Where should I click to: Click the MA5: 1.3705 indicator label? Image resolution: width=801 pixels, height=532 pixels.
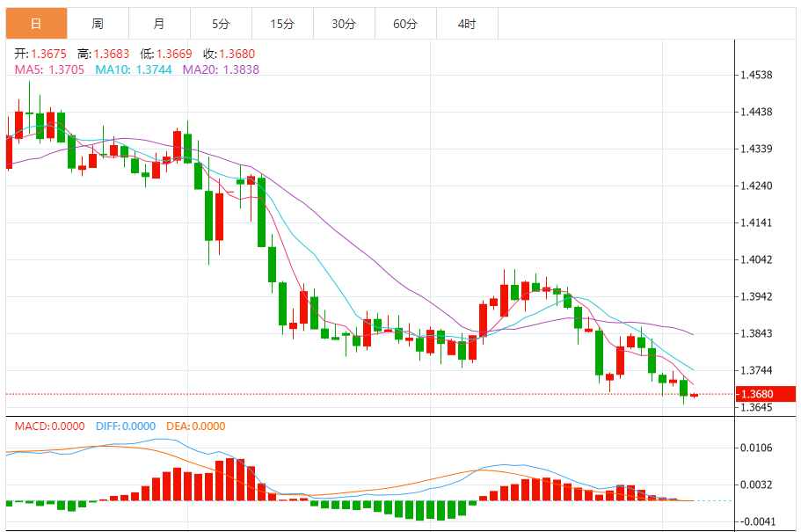pos(49,69)
